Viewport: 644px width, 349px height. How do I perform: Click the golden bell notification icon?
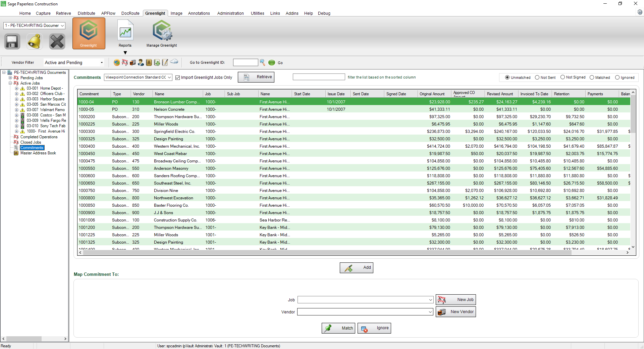click(x=35, y=42)
